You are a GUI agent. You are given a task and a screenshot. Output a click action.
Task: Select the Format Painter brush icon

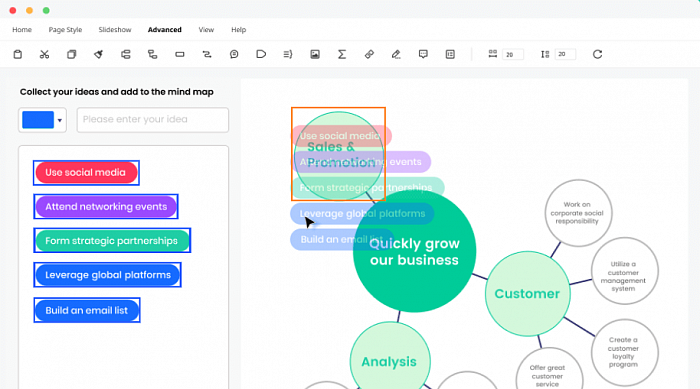[98, 54]
